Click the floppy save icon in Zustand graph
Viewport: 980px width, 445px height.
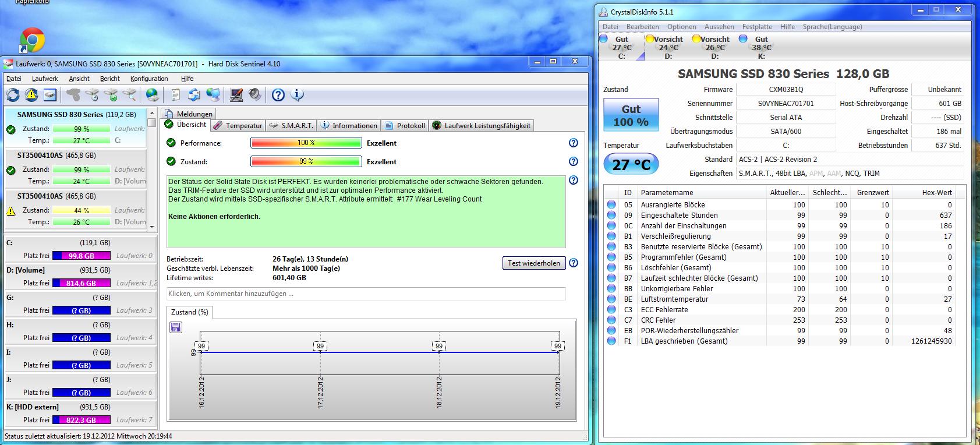[175, 327]
